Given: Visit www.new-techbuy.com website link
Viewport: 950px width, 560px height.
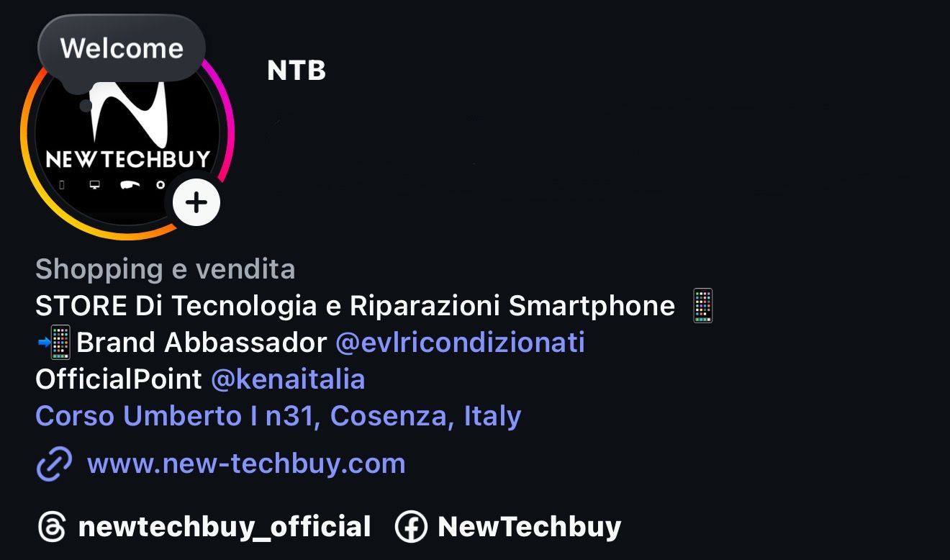Looking at the screenshot, I should 246,464.
